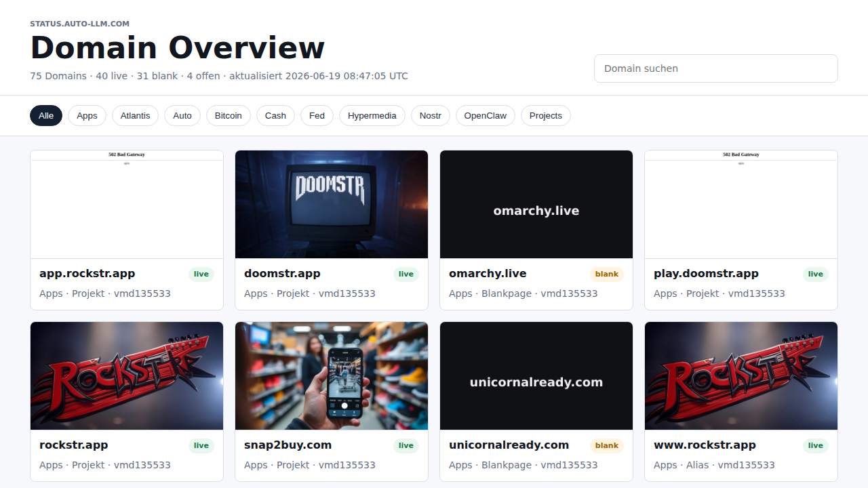Click live badge on play.doomstr.app card

[x=816, y=274]
